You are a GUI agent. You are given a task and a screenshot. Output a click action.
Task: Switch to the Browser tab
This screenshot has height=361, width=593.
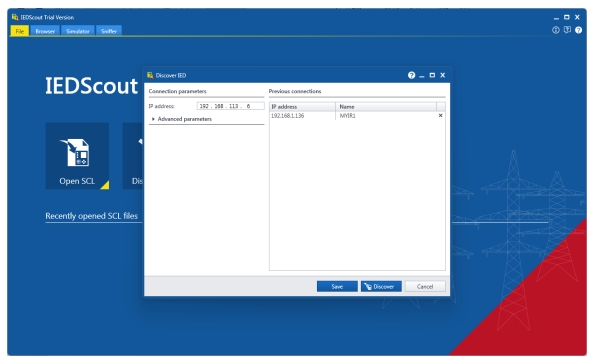pos(45,31)
